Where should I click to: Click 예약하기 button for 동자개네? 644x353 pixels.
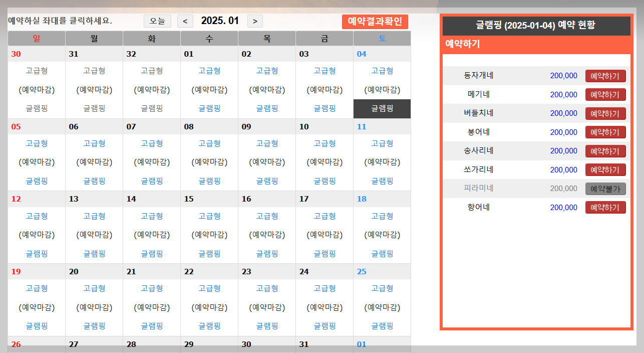coord(605,75)
